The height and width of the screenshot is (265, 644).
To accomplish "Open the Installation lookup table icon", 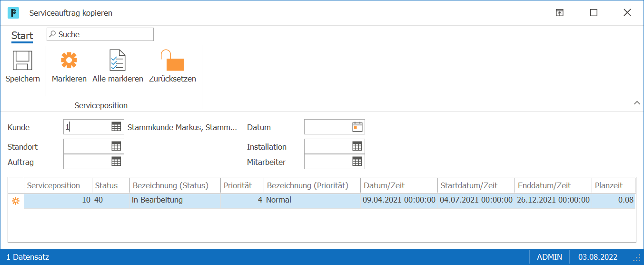I will pos(357,146).
